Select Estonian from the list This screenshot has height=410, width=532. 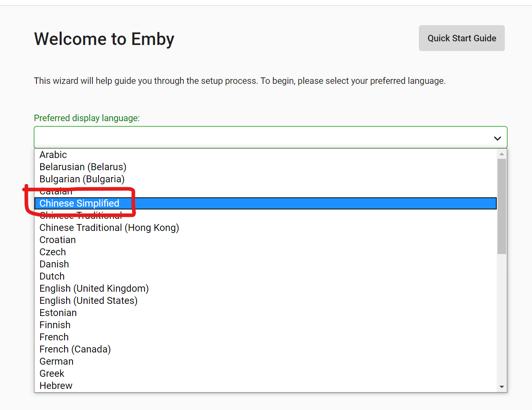tap(58, 313)
